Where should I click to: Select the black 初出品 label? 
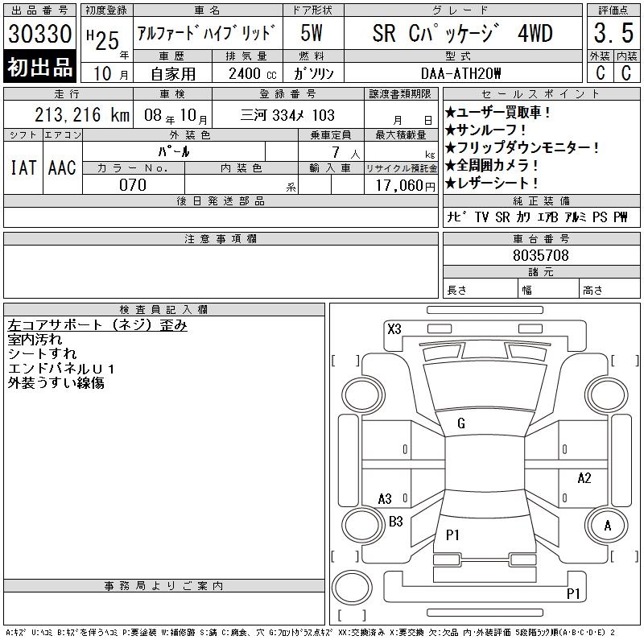coord(39,66)
